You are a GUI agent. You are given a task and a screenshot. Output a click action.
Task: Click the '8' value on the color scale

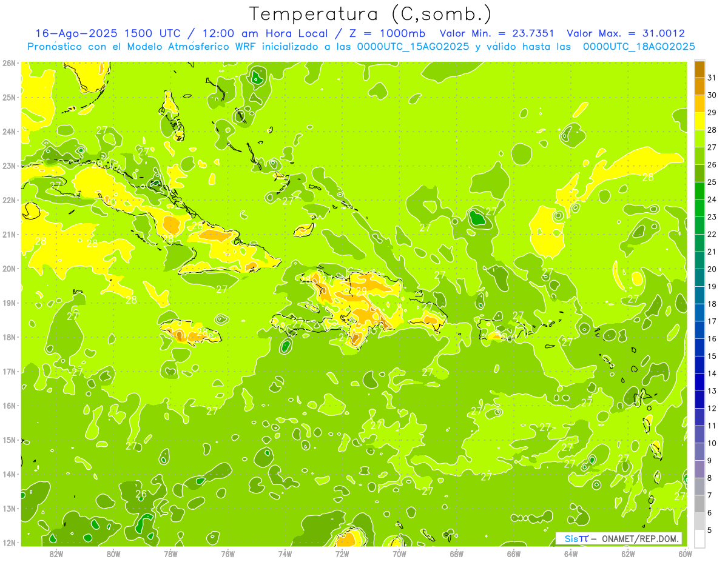coord(710,478)
